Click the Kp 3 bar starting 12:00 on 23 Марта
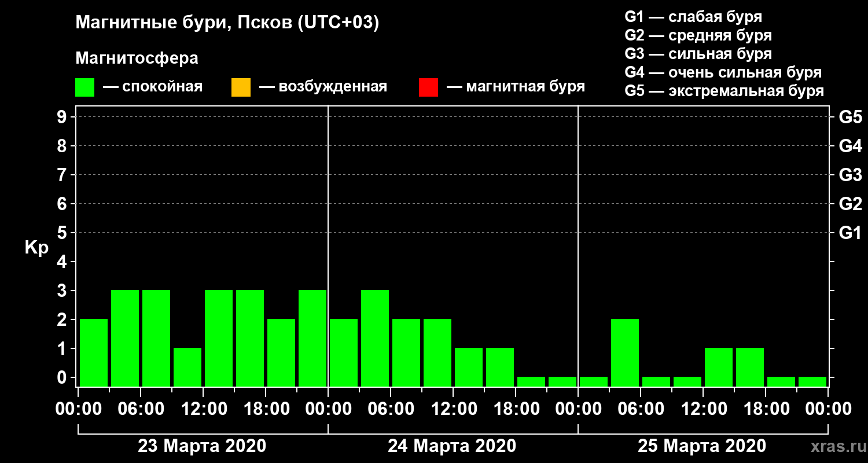This screenshot has width=868, height=463. (x=219, y=338)
